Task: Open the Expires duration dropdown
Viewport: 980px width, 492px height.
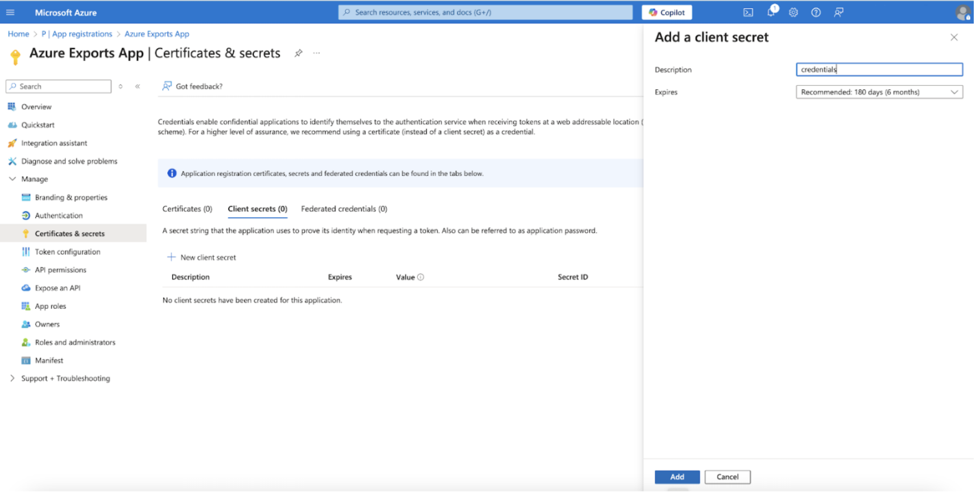Action: (879, 92)
